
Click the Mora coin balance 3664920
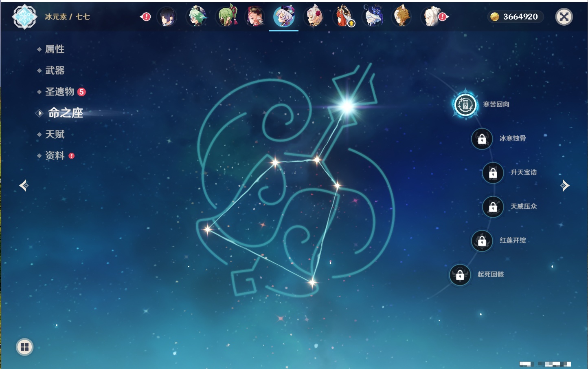(516, 17)
